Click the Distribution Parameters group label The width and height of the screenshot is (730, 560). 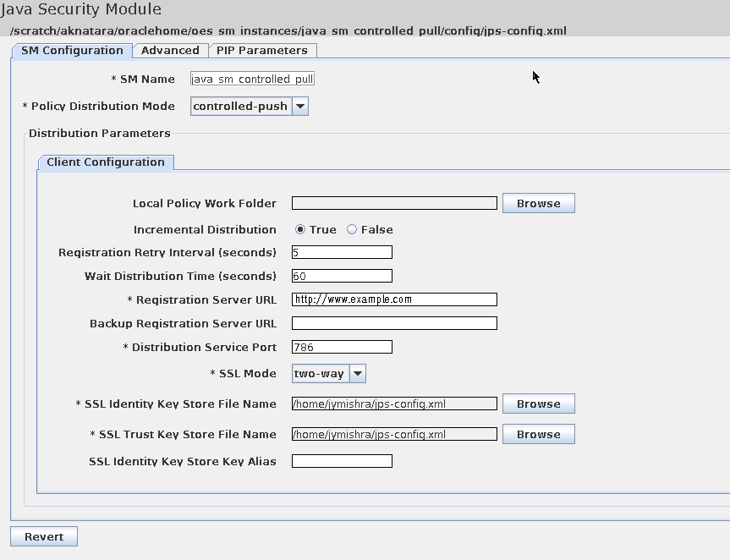(x=100, y=133)
